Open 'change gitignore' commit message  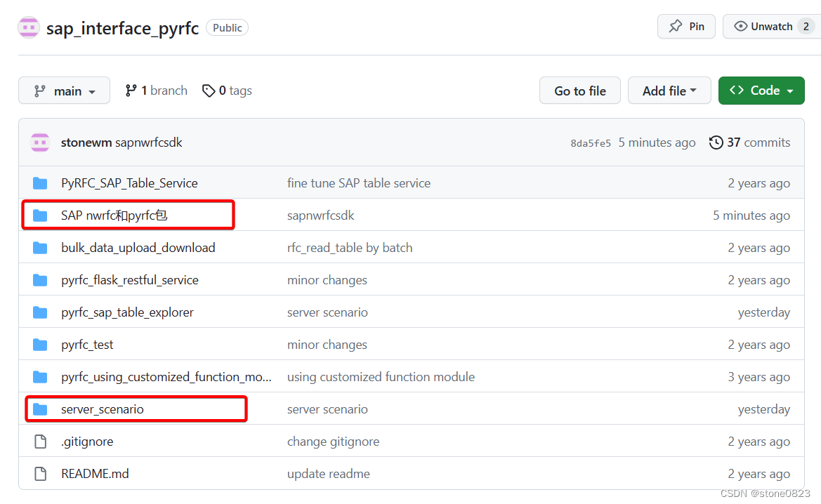point(333,442)
